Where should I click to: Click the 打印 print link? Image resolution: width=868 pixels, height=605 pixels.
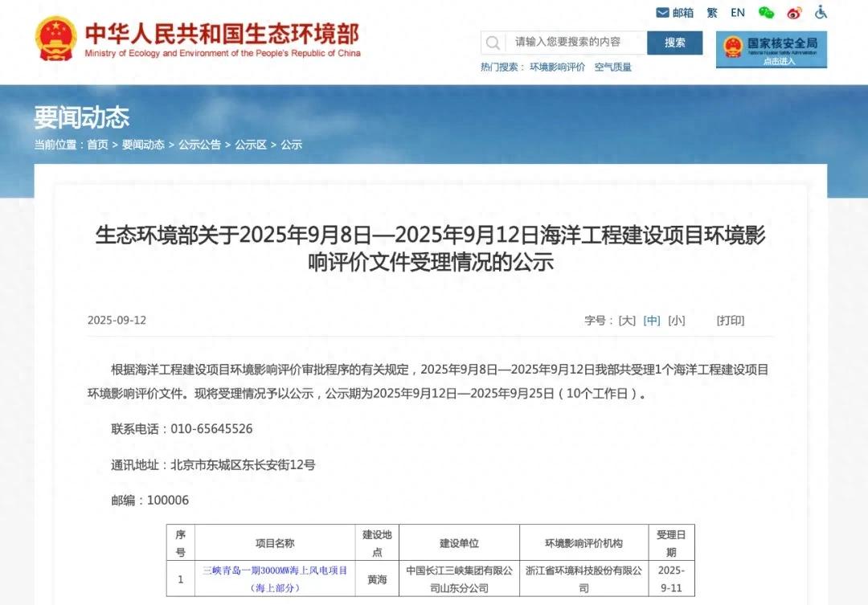coord(730,321)
